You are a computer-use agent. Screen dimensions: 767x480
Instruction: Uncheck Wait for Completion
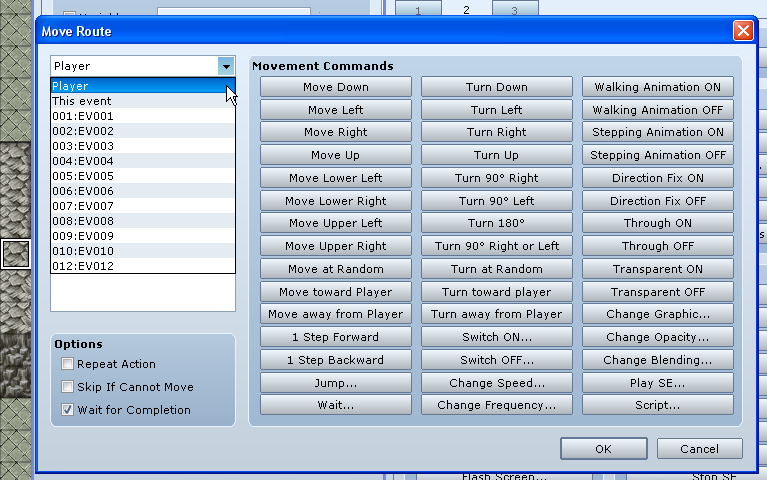pos(68,410)
